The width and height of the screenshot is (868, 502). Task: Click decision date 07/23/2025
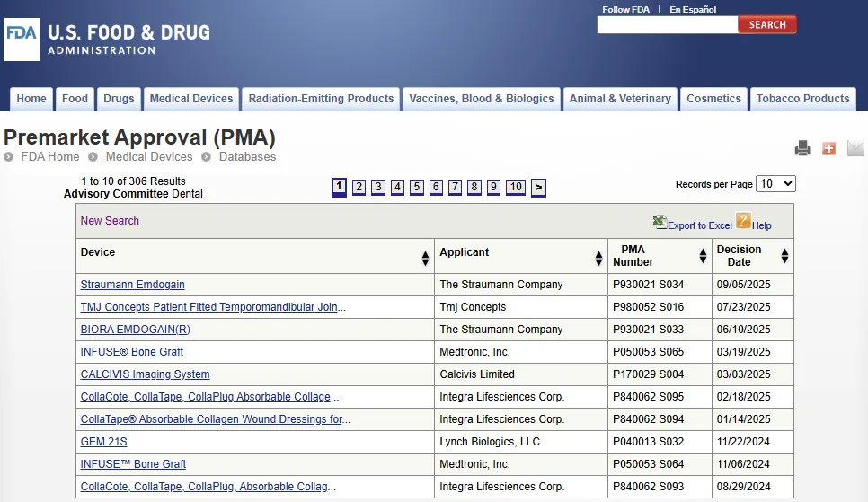click(x=743, y=306)
